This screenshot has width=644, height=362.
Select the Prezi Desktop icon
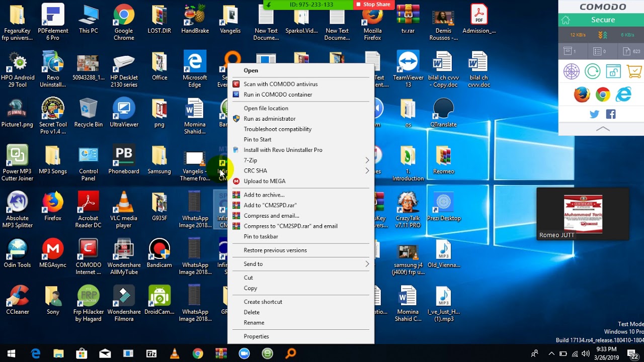click(443, 206)
